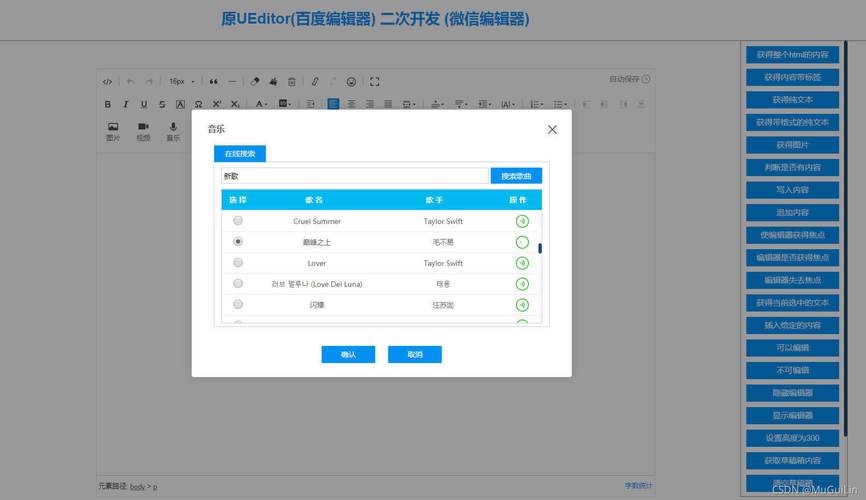The height and width of the screenshot is (500, 866).
Task: Open the font color dropdown
Action: coord(261,104)
